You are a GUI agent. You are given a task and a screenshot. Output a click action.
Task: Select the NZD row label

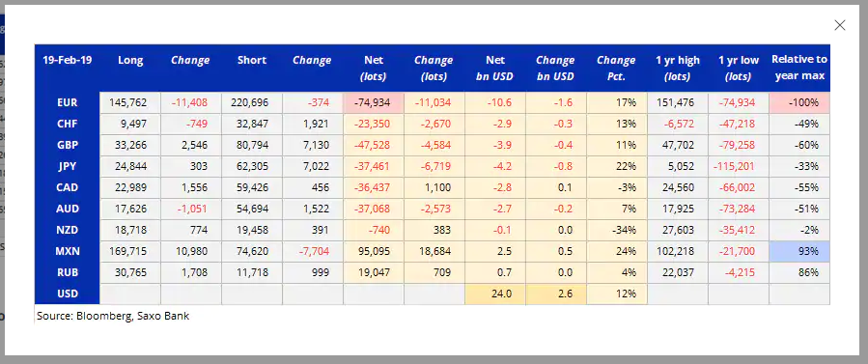(x=67, y=230)
